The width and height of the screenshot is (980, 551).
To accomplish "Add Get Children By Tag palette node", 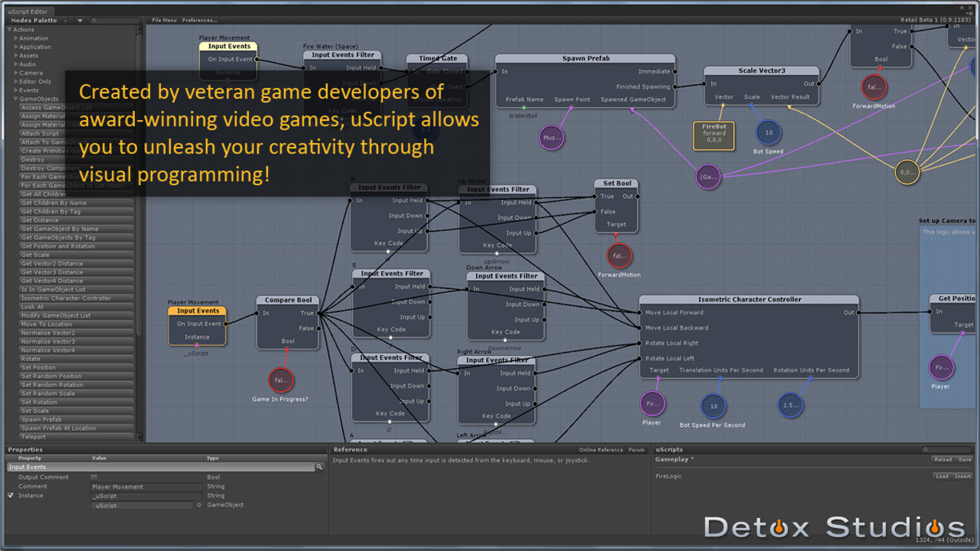I will point(76,211).
